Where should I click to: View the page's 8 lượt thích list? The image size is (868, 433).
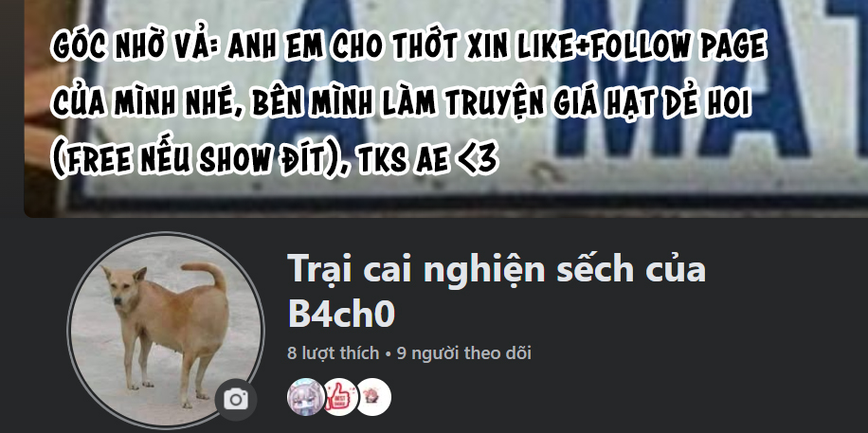pos(334,352)
